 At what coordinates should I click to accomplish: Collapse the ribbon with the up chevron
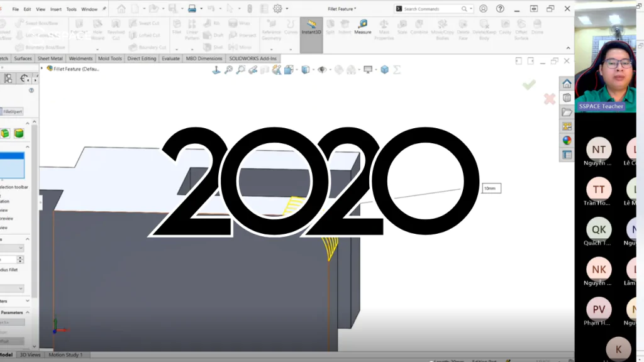click(x=568, y=48)
